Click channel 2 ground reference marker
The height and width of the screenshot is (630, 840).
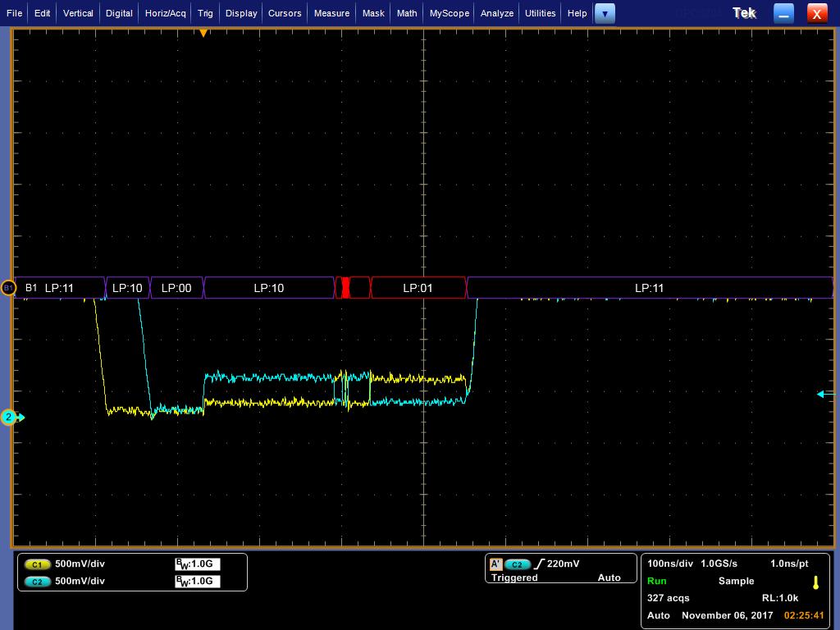[x=9, y=418]
